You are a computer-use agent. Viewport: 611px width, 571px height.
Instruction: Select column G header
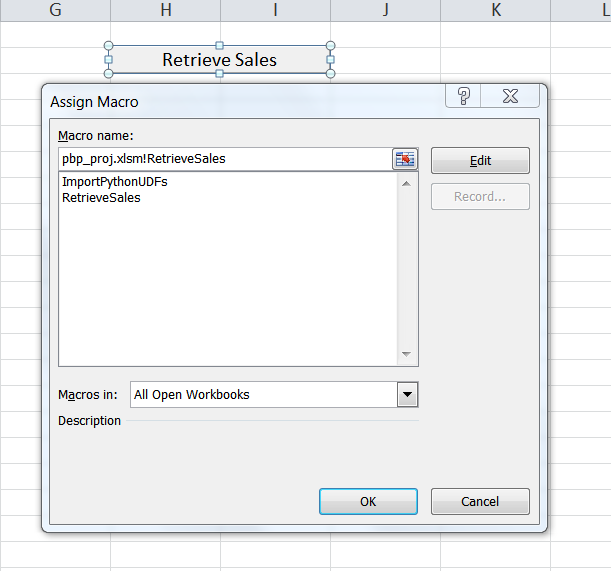click(55, 10)
